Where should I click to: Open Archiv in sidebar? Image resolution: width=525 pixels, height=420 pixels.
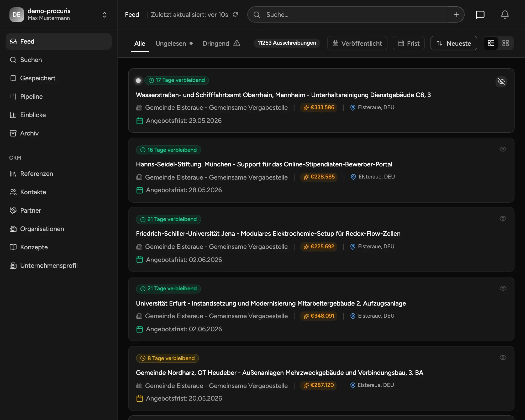59,133
